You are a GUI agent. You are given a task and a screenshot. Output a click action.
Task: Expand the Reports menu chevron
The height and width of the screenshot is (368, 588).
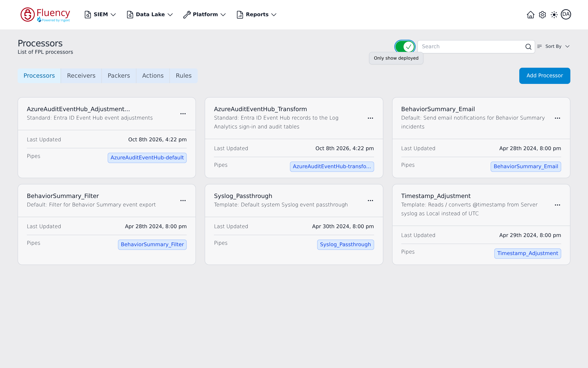(274, 15)
